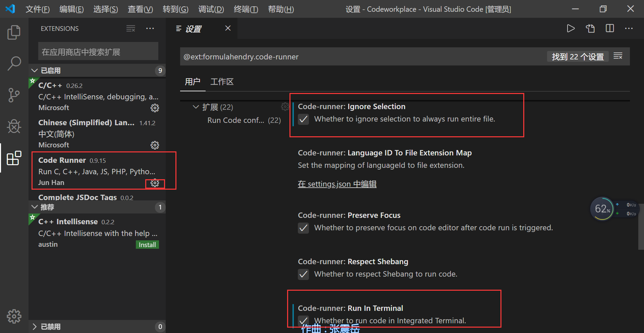Image resolution: width=644 pixels, height=333 pixels.
Task: Click the Run Code play button
Action: (x=571, y=29)
